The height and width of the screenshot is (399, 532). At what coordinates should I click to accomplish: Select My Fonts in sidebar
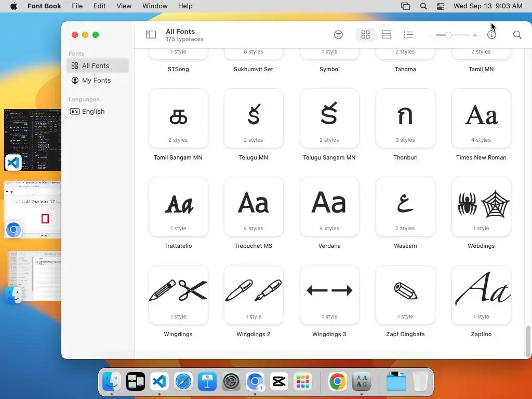coord(98,80)
